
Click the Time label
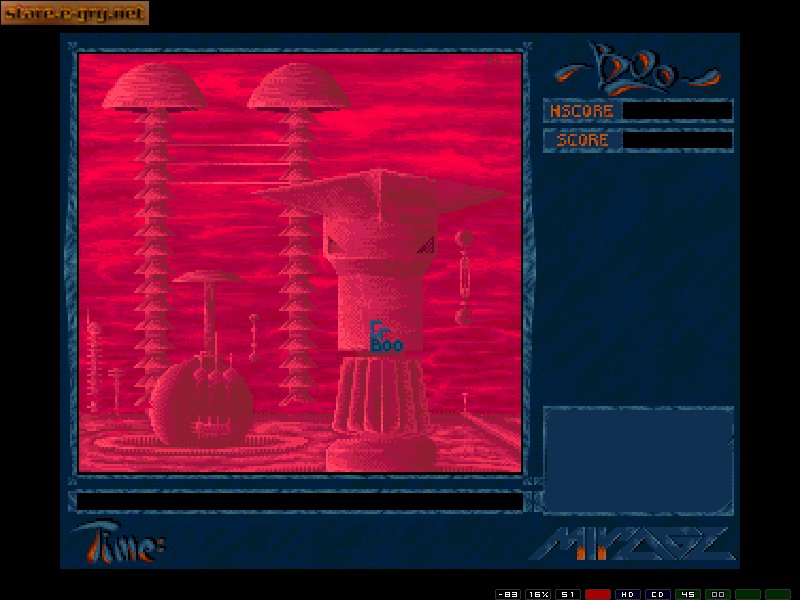(120, 542)
